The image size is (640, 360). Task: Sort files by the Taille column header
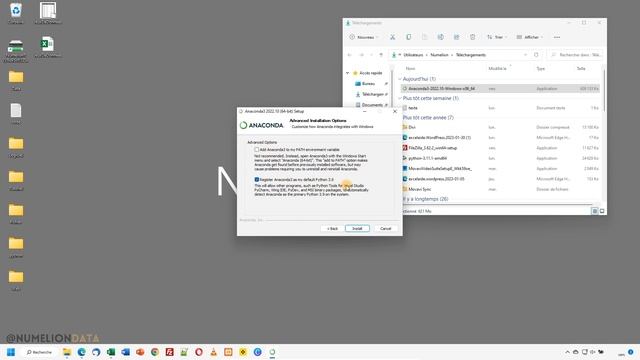click(x=581, y=69)
